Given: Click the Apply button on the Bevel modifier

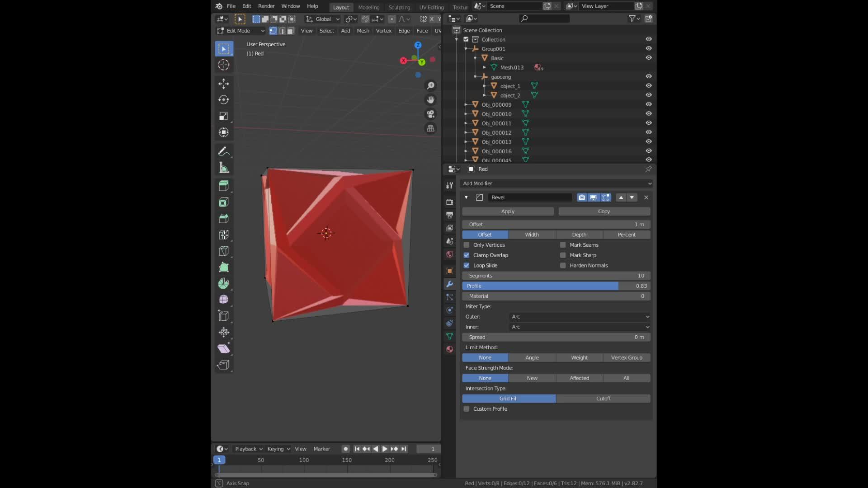Looking at the screenshot, I should point(508,211).
